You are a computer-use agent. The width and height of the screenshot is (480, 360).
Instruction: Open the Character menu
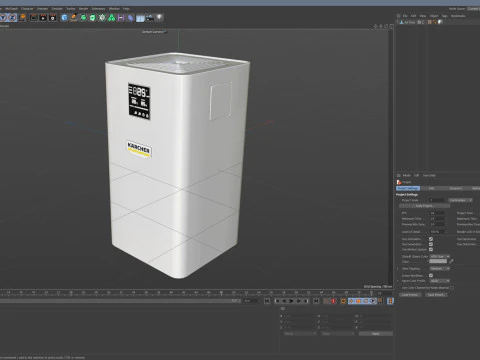coord(27,9)
